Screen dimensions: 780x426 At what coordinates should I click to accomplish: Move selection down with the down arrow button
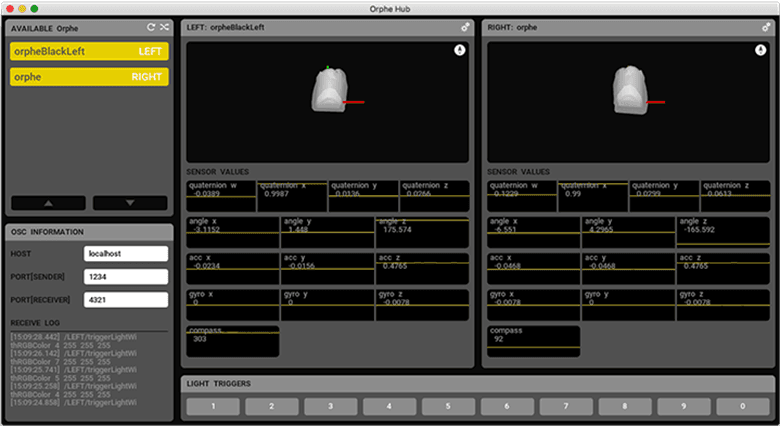click(x=130, y=203)
